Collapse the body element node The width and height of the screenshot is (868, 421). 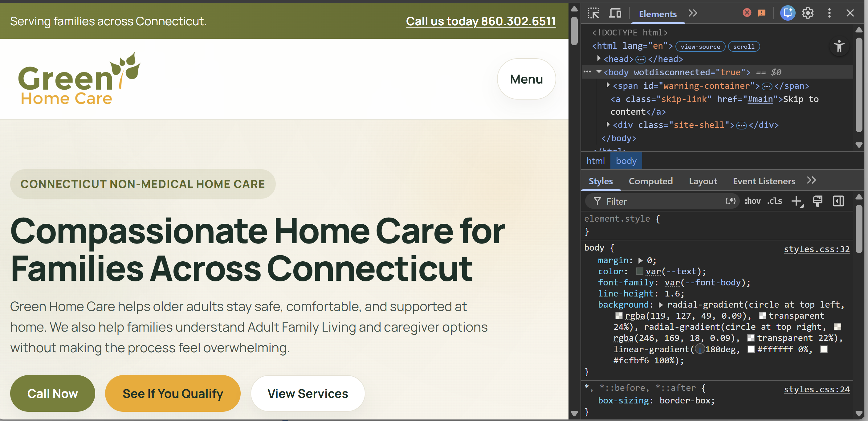coord(599,72)
